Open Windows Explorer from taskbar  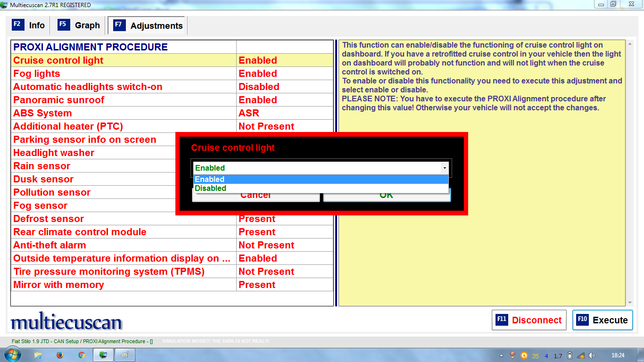(38, 355)
